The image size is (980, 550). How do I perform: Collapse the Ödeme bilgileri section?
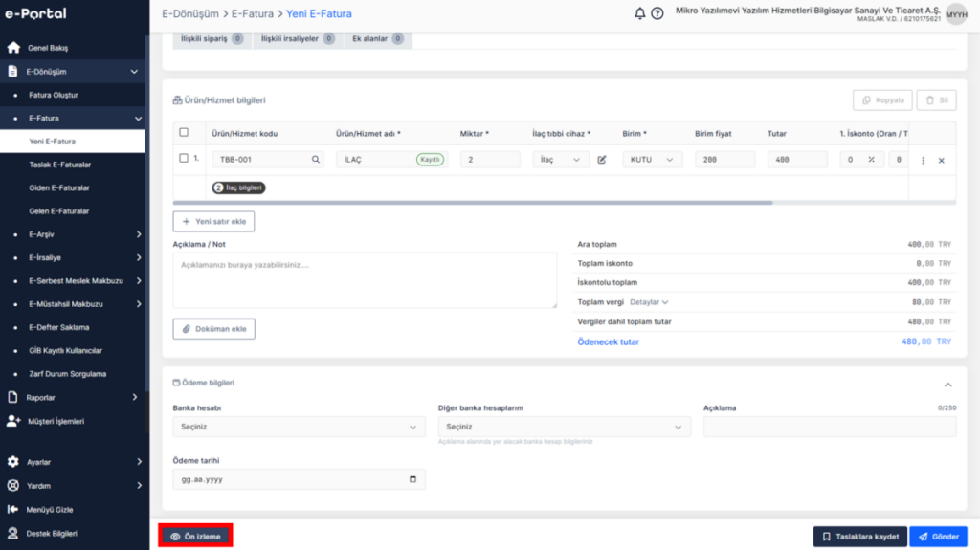coord(948,385)
